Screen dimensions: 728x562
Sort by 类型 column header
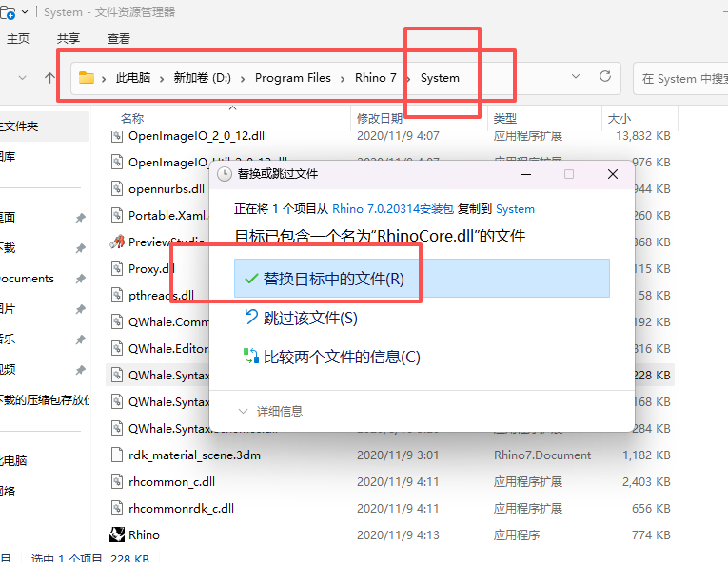tap(505, 118)
